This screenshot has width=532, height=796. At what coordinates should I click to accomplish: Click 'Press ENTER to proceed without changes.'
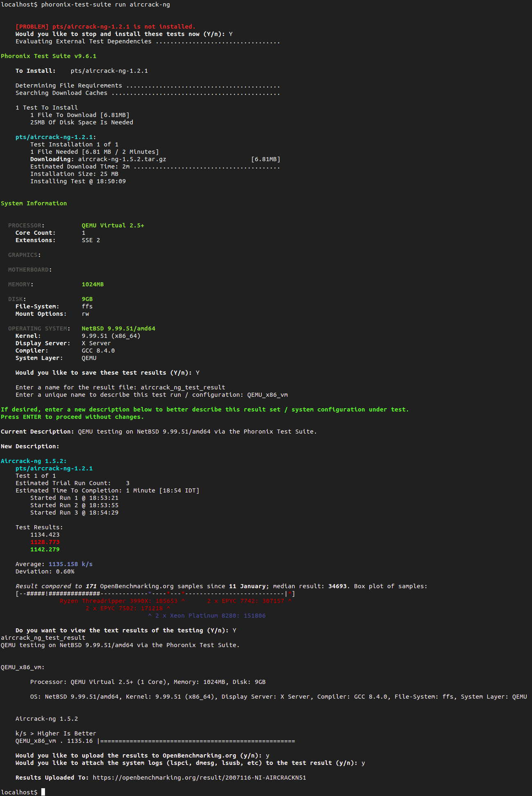click(72, 417)
